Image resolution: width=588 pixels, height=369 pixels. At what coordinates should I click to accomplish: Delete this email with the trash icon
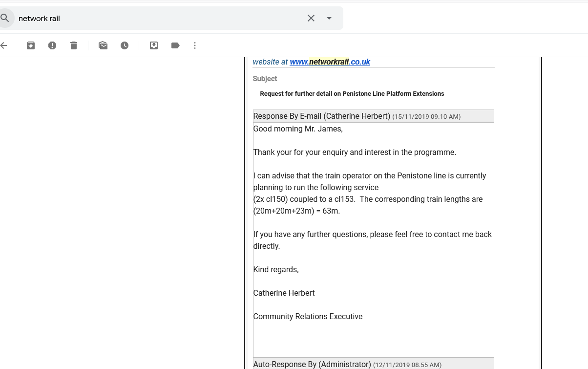74,45
